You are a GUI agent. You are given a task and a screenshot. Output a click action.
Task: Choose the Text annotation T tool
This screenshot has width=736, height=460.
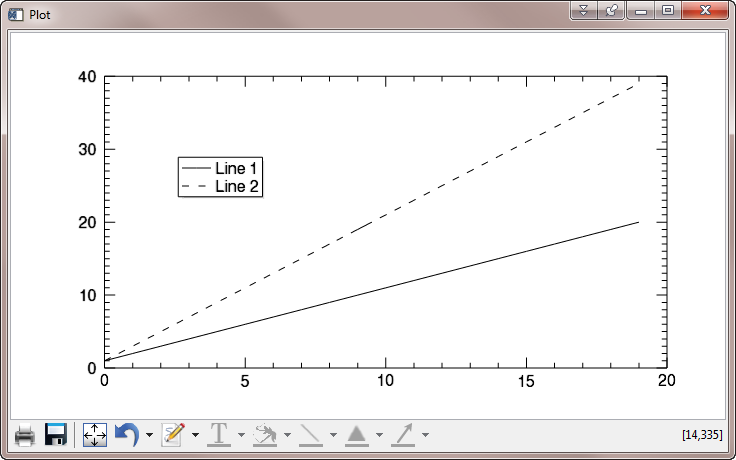coord(218,435)
